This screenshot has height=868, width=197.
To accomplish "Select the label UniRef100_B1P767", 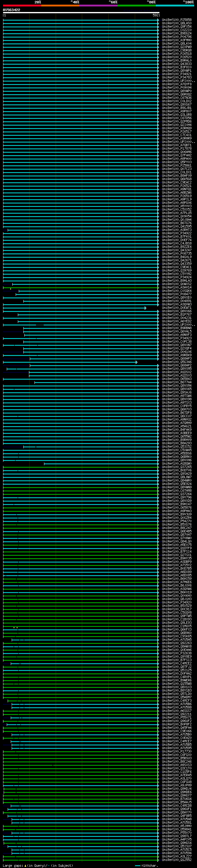I will [x=176, y=315].
